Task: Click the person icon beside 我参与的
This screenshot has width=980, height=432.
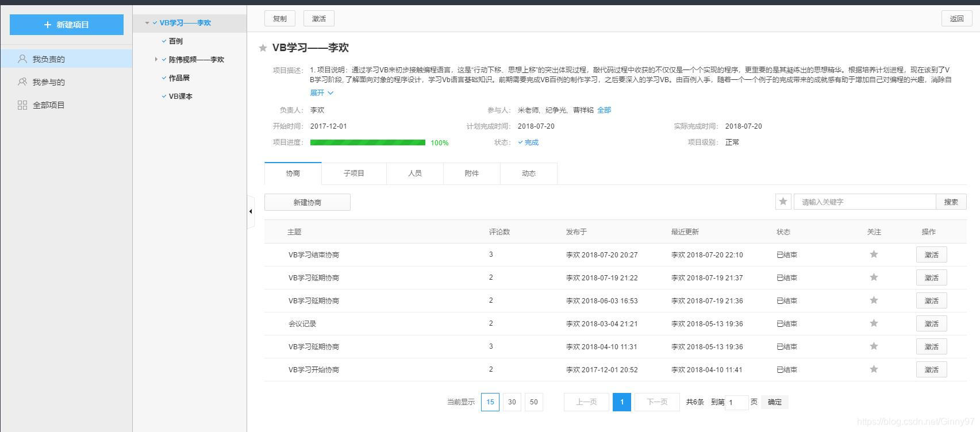Action: click(22, 82)
